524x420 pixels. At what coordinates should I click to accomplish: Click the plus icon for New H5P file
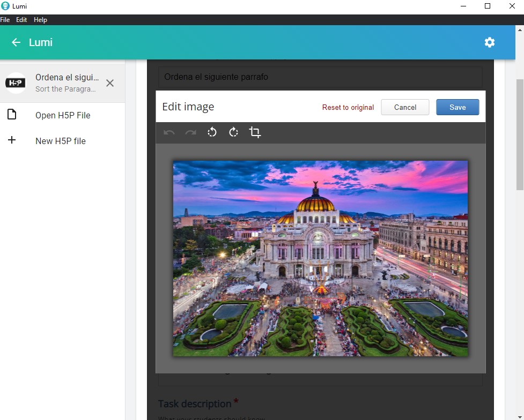(x=12, y=140)
